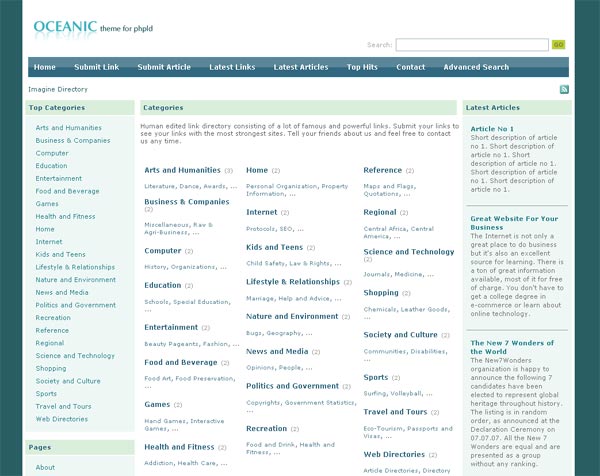The width and height of the screenshot is (600, 476).
Task: Open Web Directories category heading
Action: [x=394, y=454]
